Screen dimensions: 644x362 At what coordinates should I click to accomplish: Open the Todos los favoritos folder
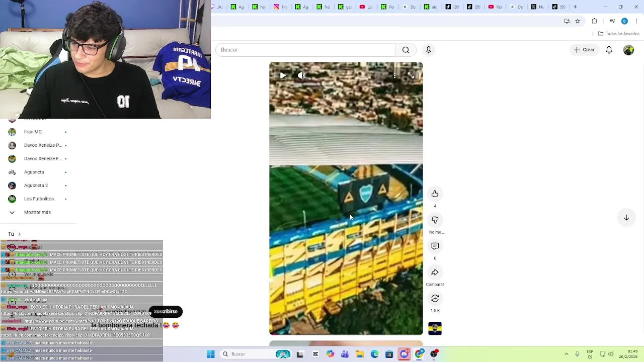coord(618,34)
